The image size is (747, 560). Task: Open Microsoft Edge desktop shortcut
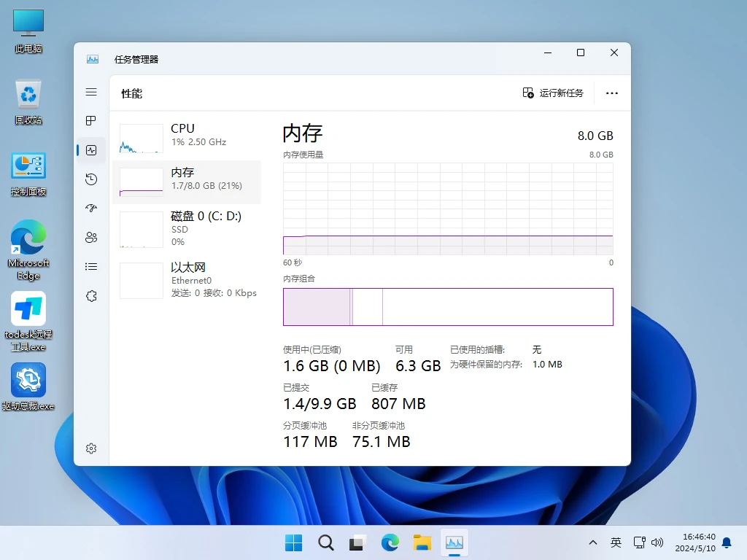pos(28,249)
